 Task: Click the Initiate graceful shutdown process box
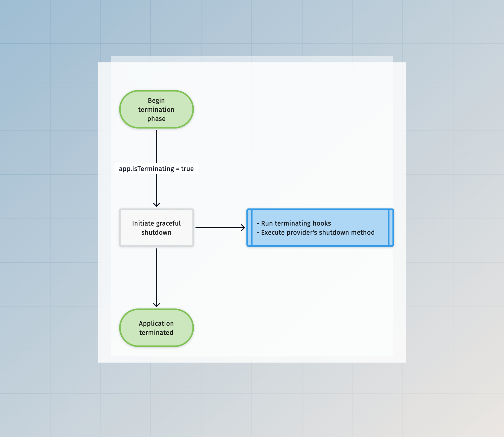pyautogui.click(x=156, y=228)
